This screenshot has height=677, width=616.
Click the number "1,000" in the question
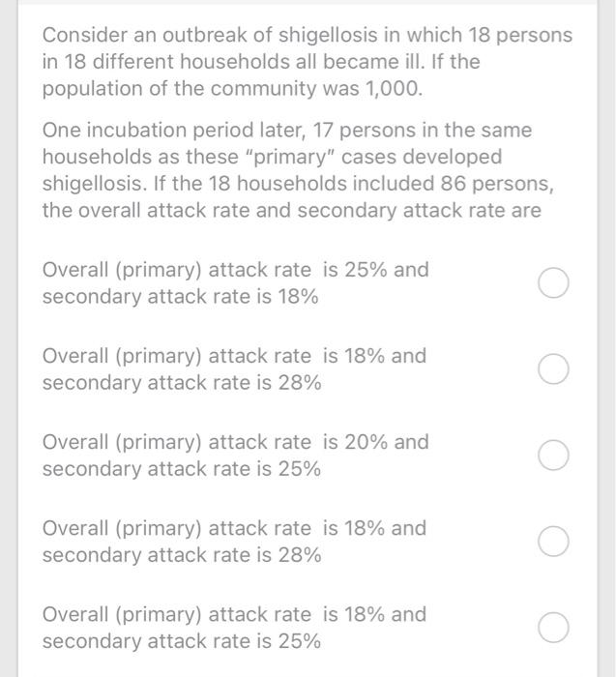coord(394,89)
